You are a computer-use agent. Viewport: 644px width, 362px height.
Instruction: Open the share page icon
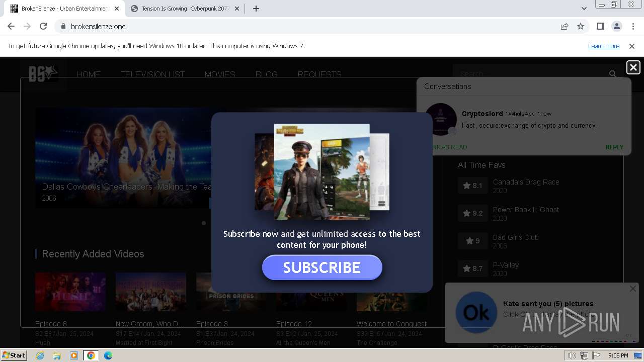(x=565, y=26)
